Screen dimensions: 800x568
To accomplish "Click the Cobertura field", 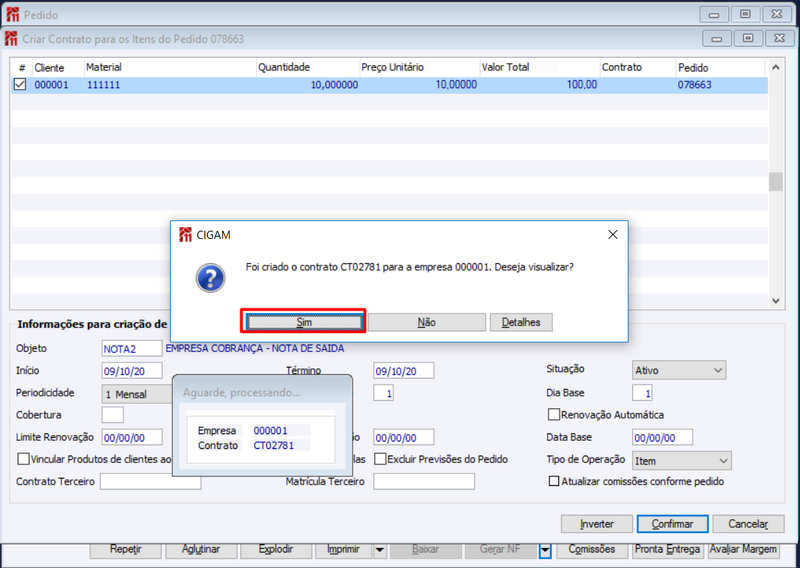I will click(112, 415).
